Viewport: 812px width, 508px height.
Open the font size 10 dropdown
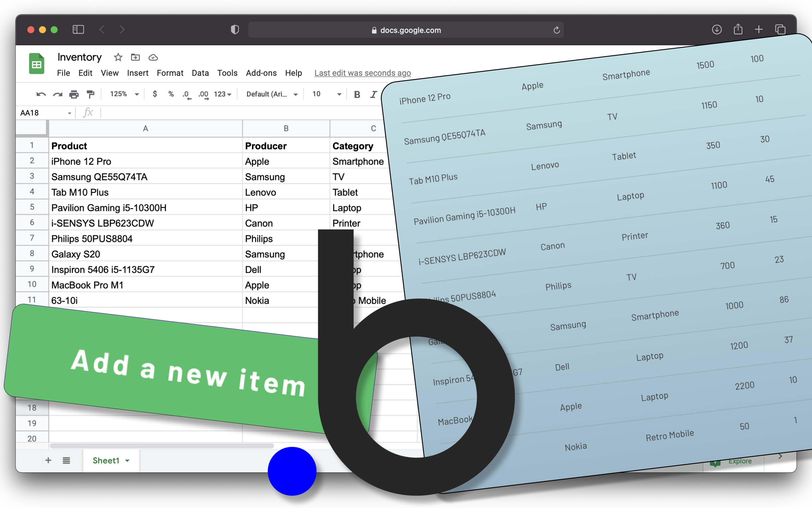pos(326,94)
